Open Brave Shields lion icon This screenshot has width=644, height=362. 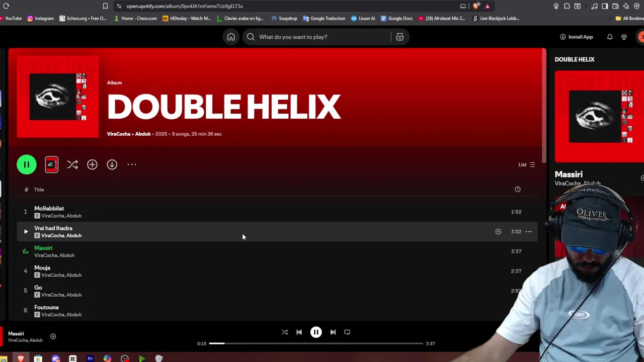(x=476, y=6)
